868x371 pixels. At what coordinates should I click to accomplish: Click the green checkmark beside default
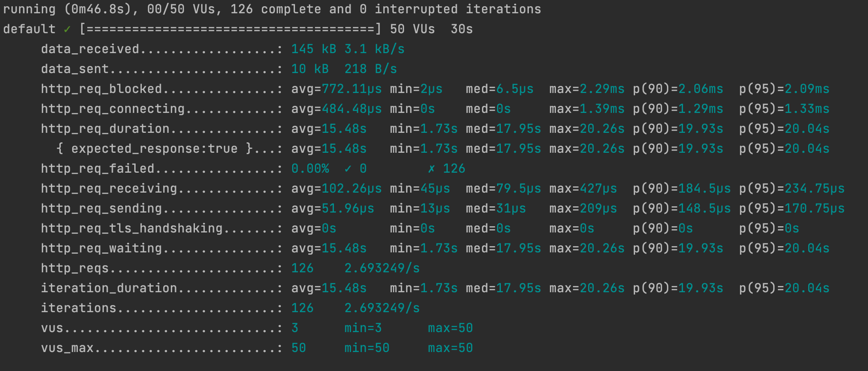[67, 29]
